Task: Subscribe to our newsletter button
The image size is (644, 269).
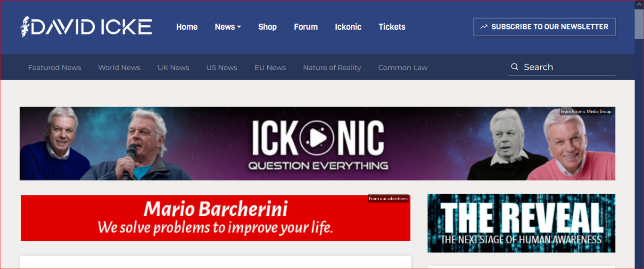Action: [x=545, y=27]
